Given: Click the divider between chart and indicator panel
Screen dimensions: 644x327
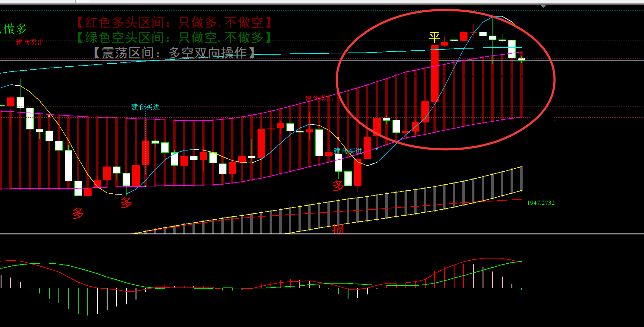Looking at the screenshot, I should [x=322, y=234].
